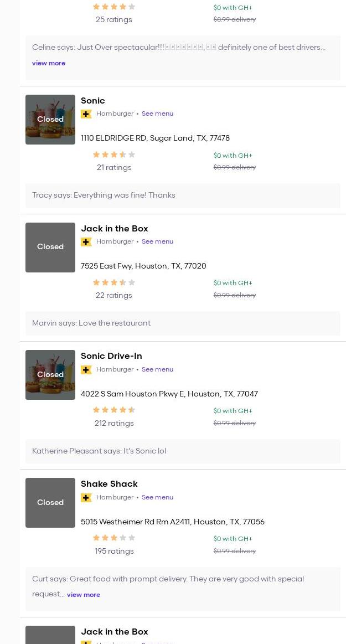
Task: Open See menu link for Sonic
Action: [157, 114]
